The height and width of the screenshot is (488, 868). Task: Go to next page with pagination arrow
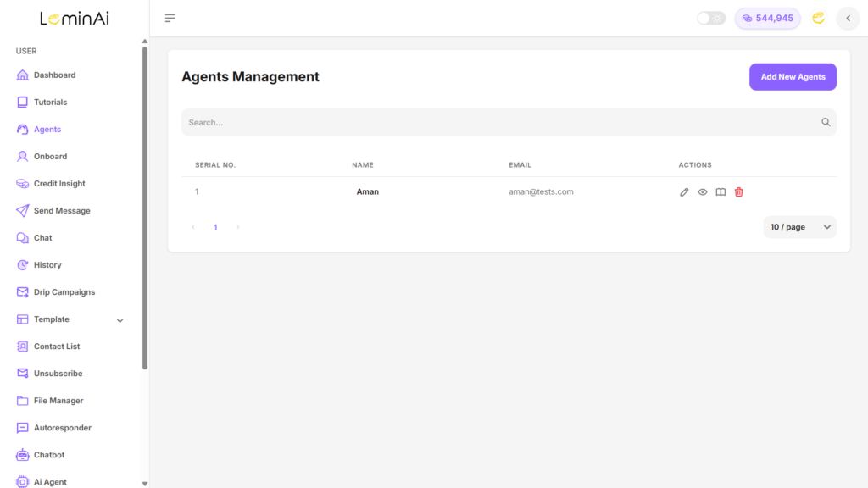tap(238, 227)
